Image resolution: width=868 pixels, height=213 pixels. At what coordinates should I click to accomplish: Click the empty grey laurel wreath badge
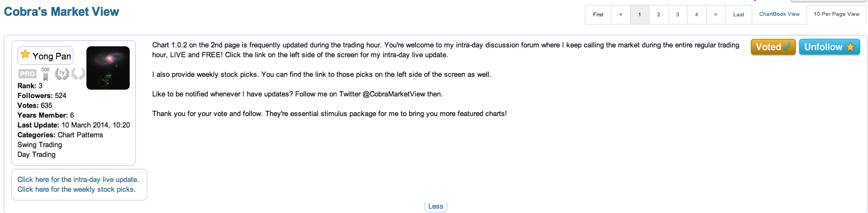[79, 74]
